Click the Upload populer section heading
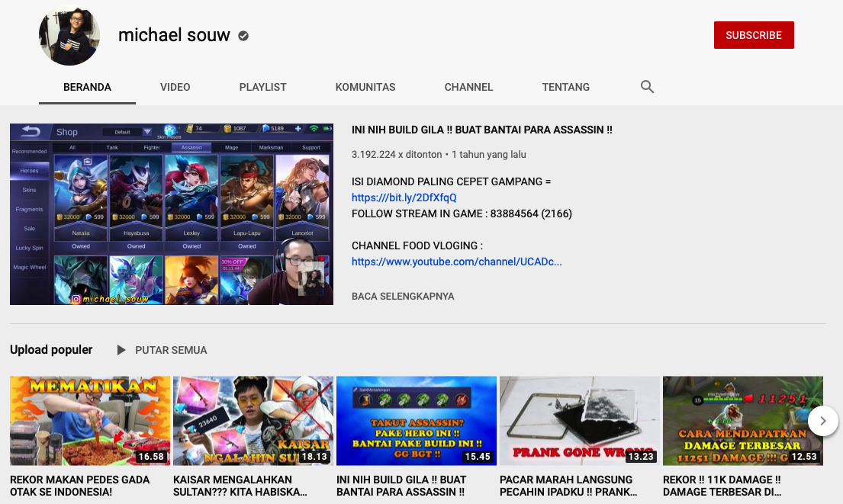Viewport: 843px width, 504px height. point(51,350)
